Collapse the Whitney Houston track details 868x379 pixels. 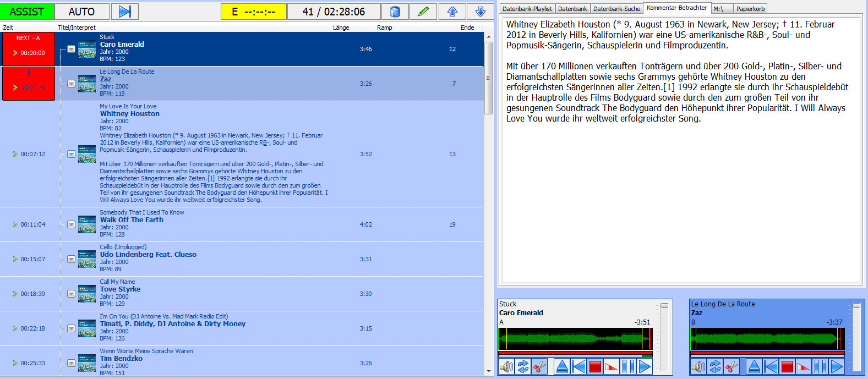coord(71,154)
